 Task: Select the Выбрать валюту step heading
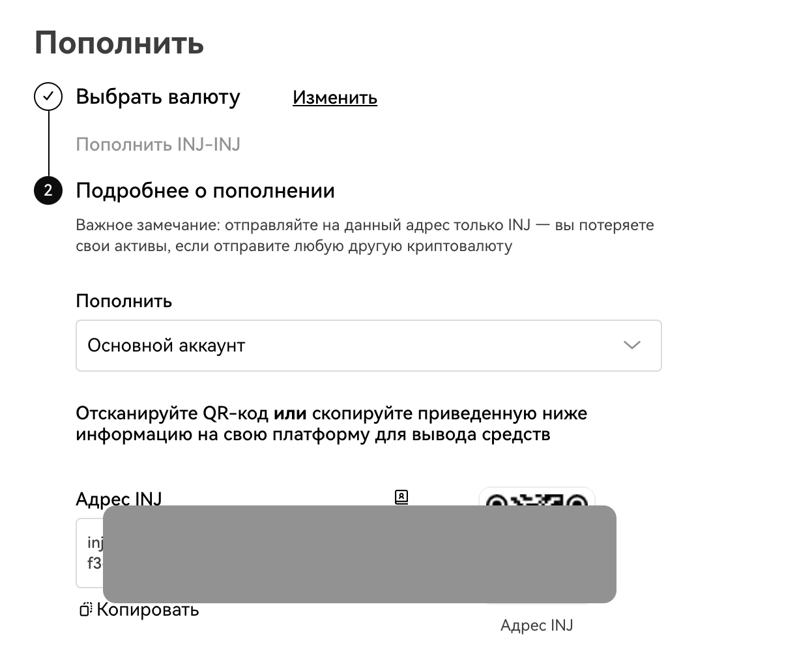[158, 97]
